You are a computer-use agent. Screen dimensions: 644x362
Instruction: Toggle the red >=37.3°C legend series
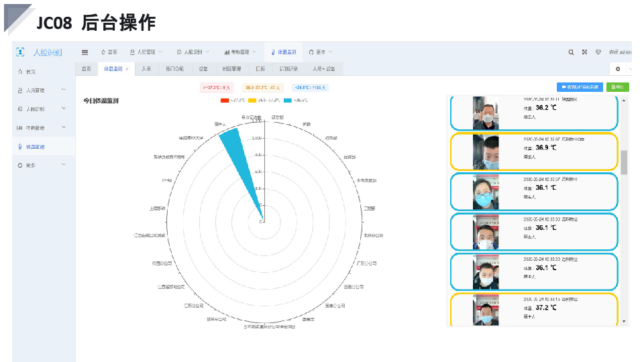tap(225, 101)
